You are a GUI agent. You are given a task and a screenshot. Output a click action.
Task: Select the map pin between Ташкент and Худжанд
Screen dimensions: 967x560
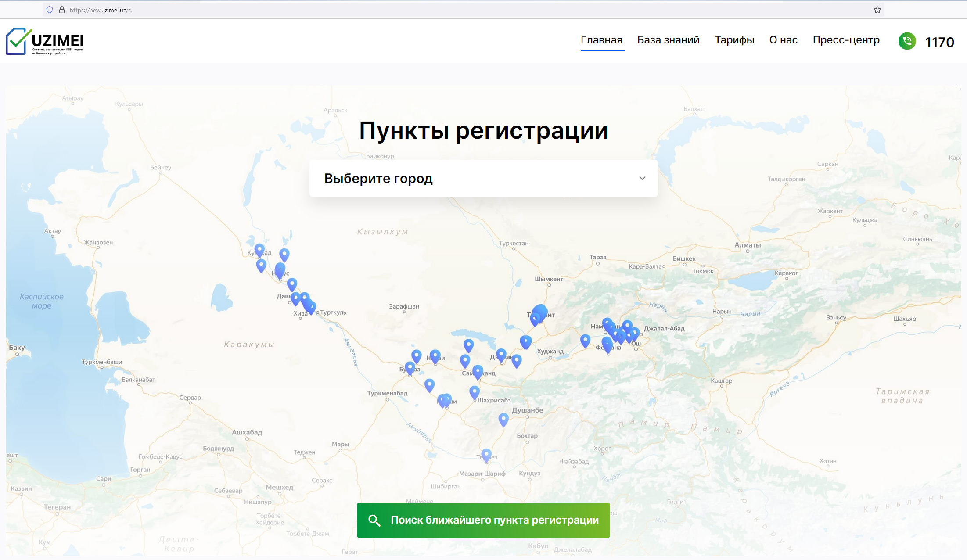tap(525, 342)
